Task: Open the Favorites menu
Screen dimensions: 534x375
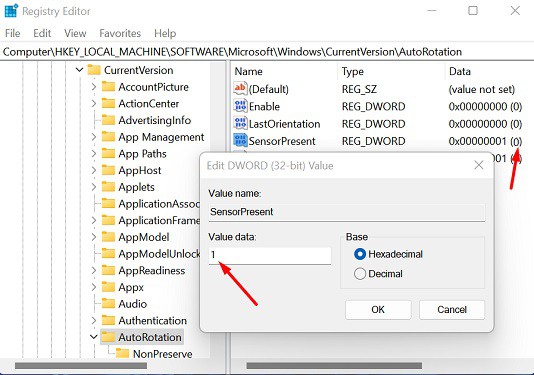Action: tap(120, 33)
